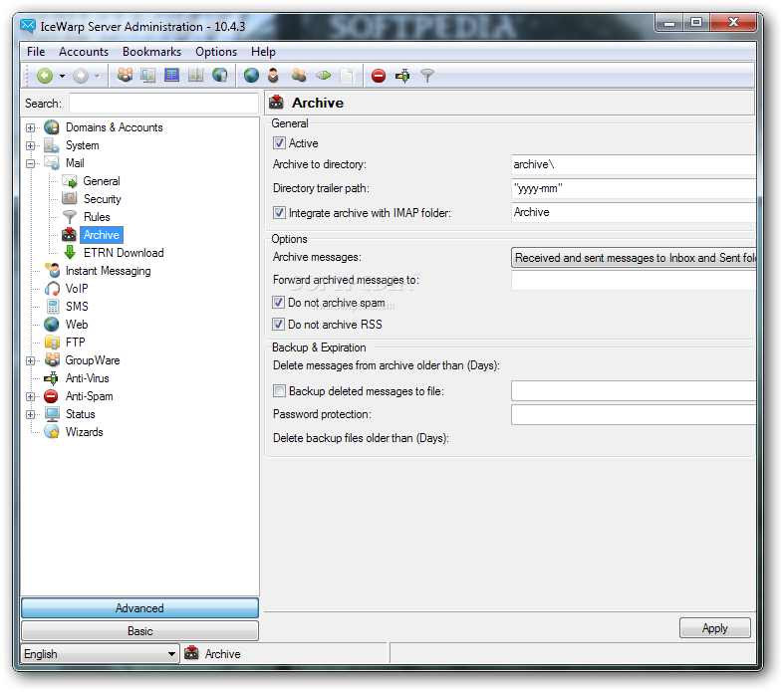Select ETRN Download in the tree
The image size is (784, 692).
(124, 253)
